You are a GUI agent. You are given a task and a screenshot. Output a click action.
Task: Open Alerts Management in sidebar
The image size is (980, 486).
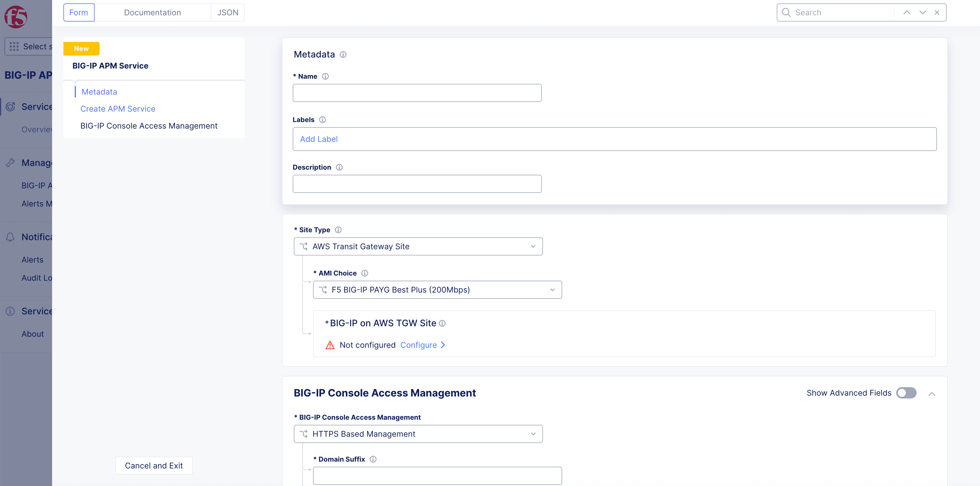pos(37,204)
